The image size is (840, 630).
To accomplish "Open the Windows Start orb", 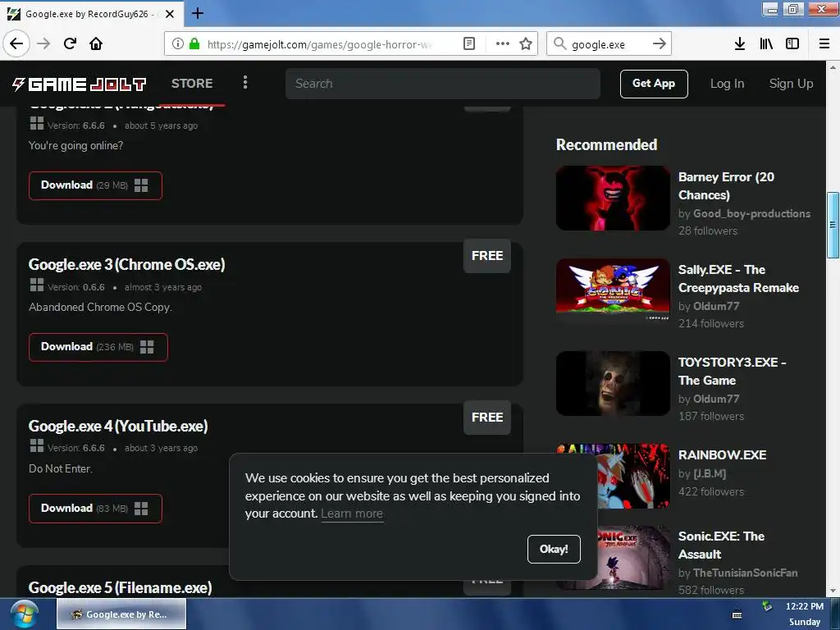I will coord(24,614).
